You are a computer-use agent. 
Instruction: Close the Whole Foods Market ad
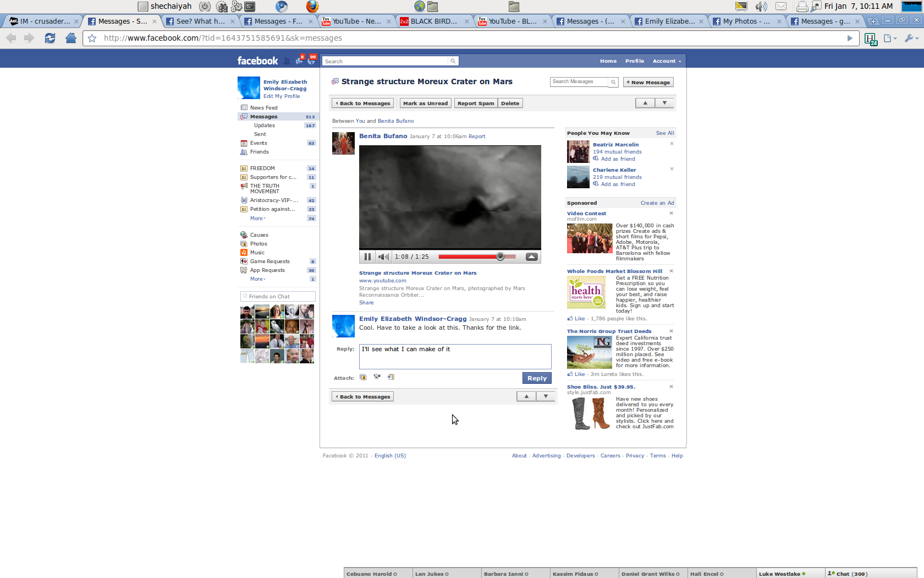[671, 271]
